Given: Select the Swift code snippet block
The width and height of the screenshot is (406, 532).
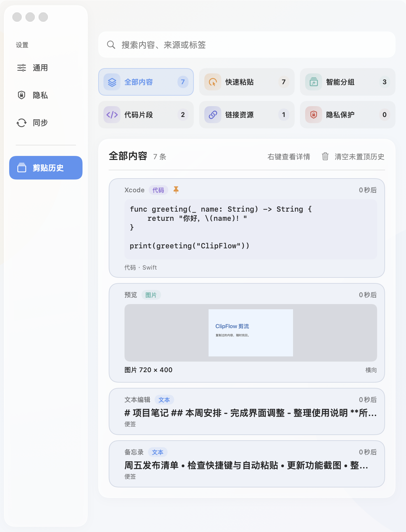Looking at the screenshot, I should point(251,229).
